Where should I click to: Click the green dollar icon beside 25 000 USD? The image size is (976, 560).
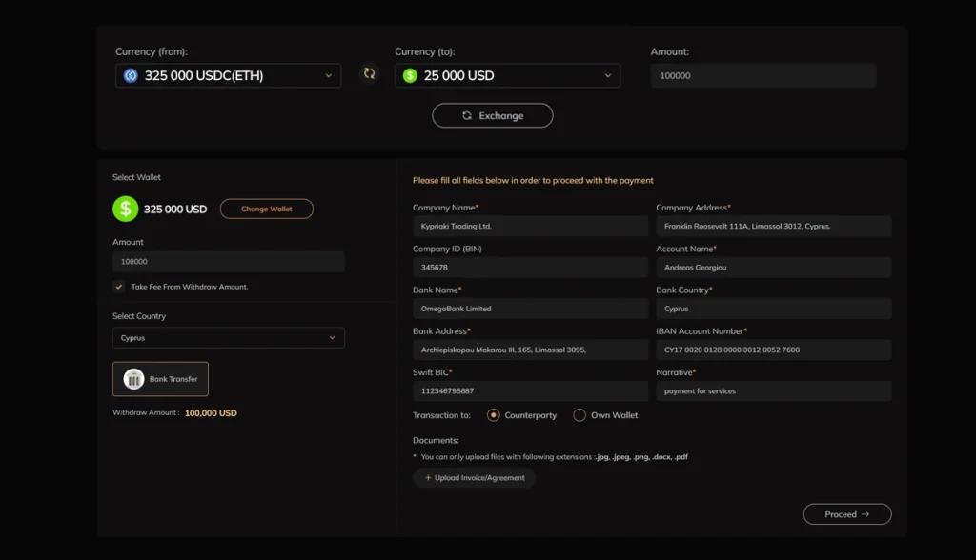click(x=408, y=75)
